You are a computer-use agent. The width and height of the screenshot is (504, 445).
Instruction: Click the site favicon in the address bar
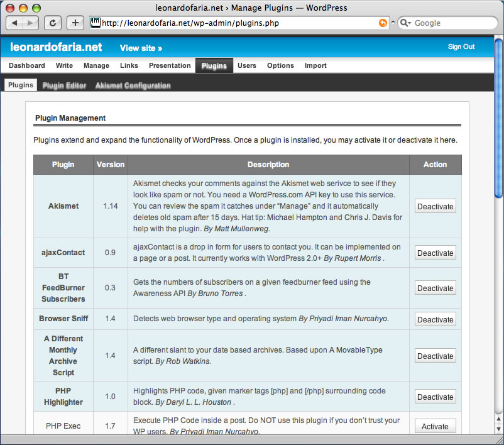pyautogui.click(x=95, y=23)
